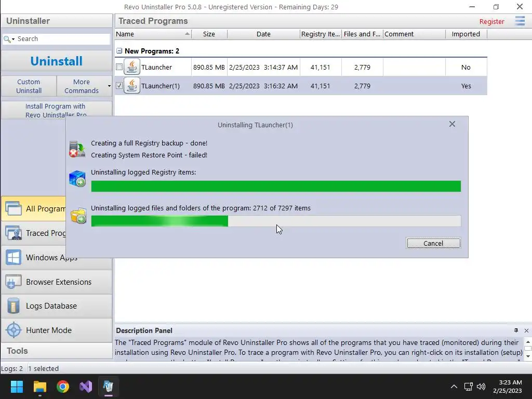Screen dimensions: 532x399
Task: Open the network tray icon
Action: [469, 387]
